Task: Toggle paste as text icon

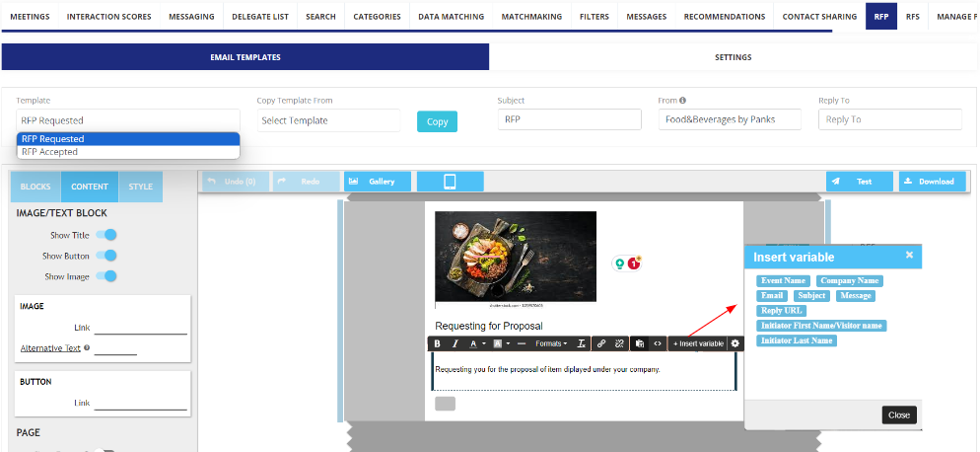Action: tap(640, 343)
